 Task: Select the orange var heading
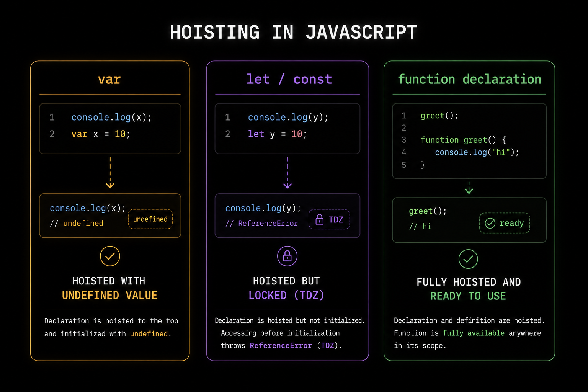(109, 79)
